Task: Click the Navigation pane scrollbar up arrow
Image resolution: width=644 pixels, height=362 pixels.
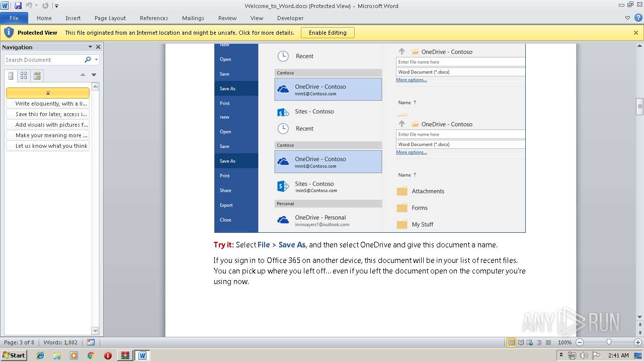Action: click(96, 86)
